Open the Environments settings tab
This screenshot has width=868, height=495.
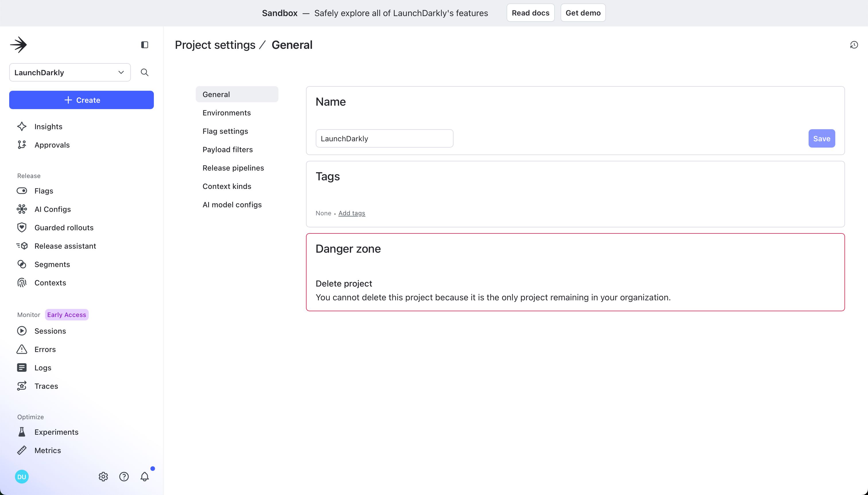227,113
